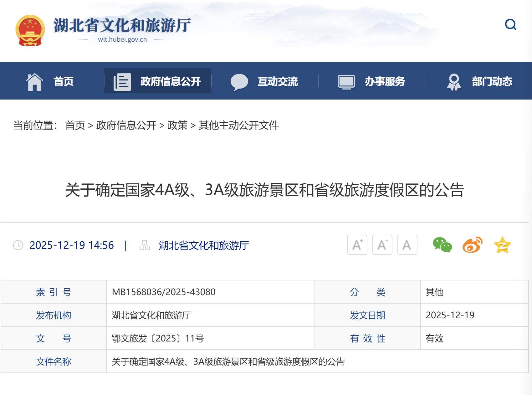Image resolution: width=532 pixels, height=395 pixels.
Task: Open the 政府信息公开 navigation tab
Action: 158,81
